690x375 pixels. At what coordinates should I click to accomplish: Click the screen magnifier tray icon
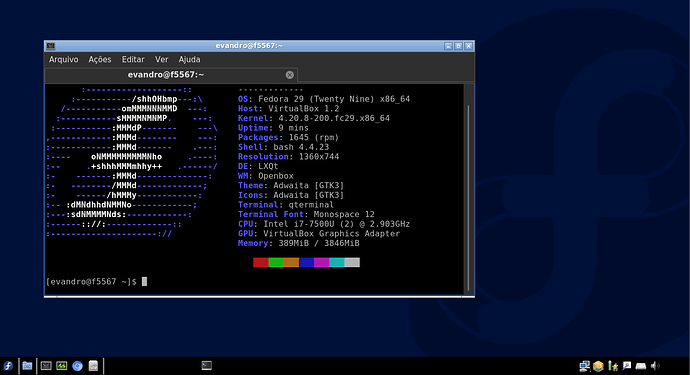click(x=627, y=366)
